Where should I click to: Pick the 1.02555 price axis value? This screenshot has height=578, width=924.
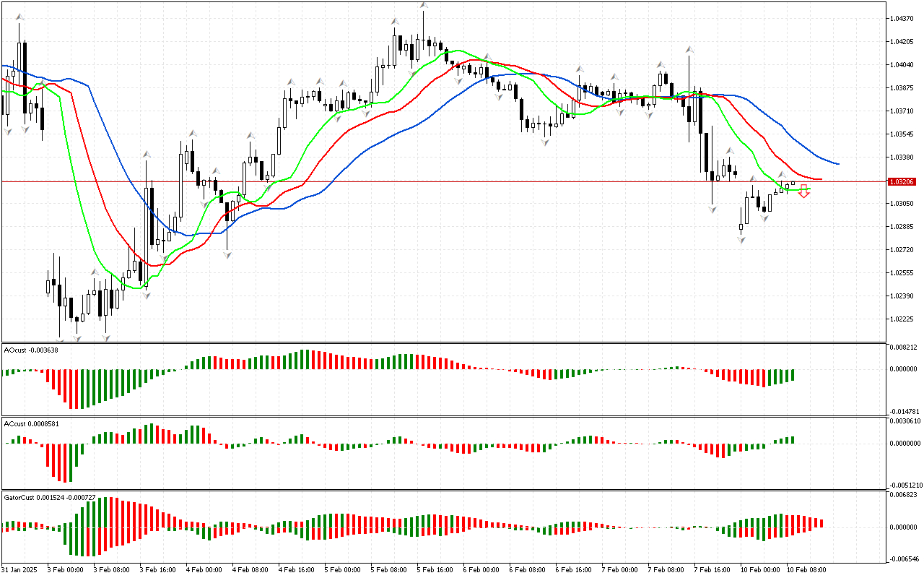point(903,272)
